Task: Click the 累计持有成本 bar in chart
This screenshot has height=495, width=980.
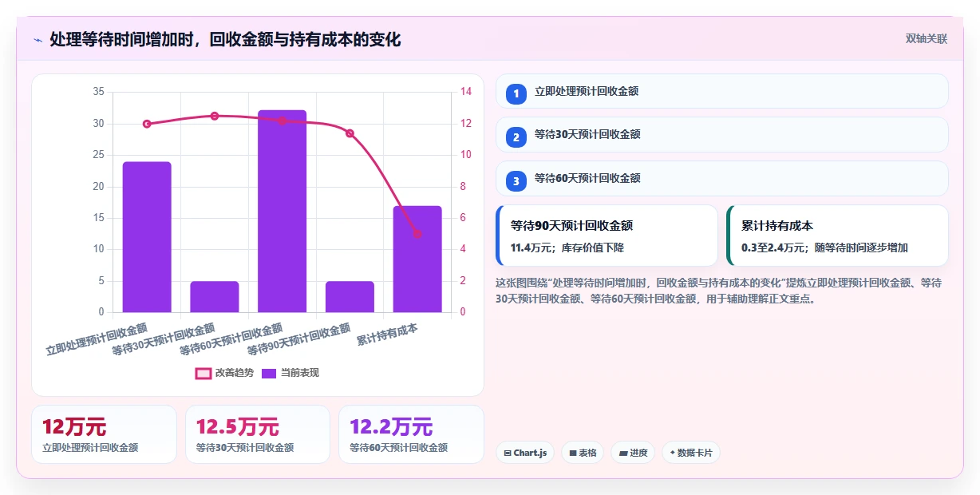Action: pos(417,259)
